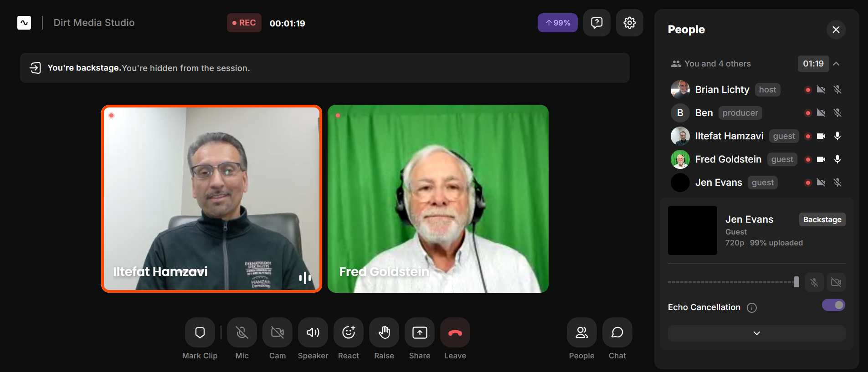This screenshot has width=868, height=372.
Task: Click Ben's camera-off icon
Action: [x=821, y=113]
